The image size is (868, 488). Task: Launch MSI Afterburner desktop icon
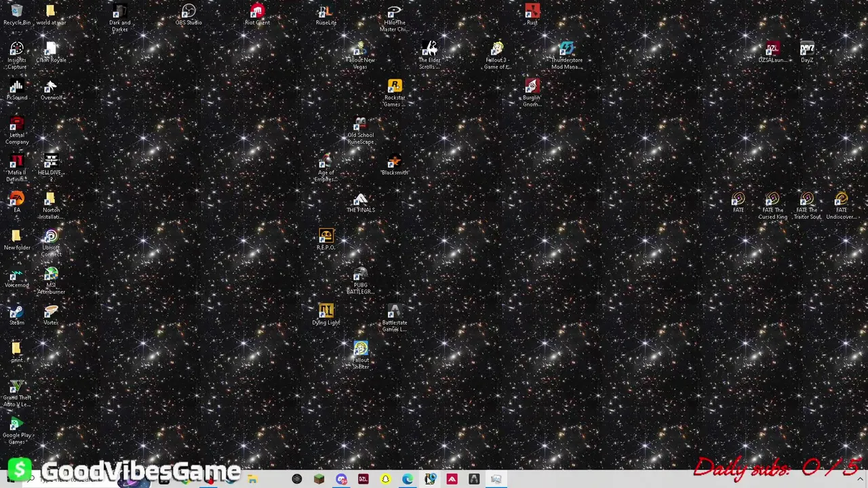(51, 281)
